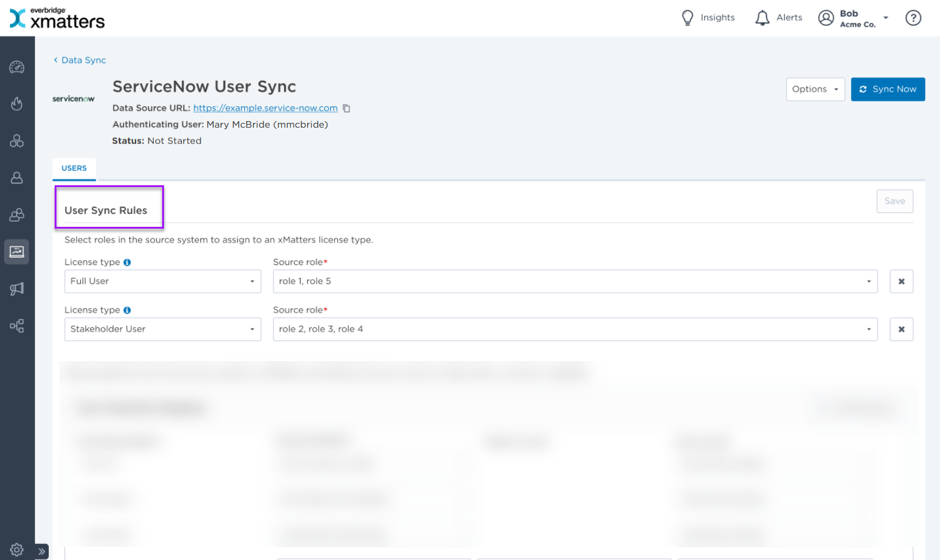Expand the sidebar with double chevron
Screen dimensions: 940x560
[x=42, y=551]
